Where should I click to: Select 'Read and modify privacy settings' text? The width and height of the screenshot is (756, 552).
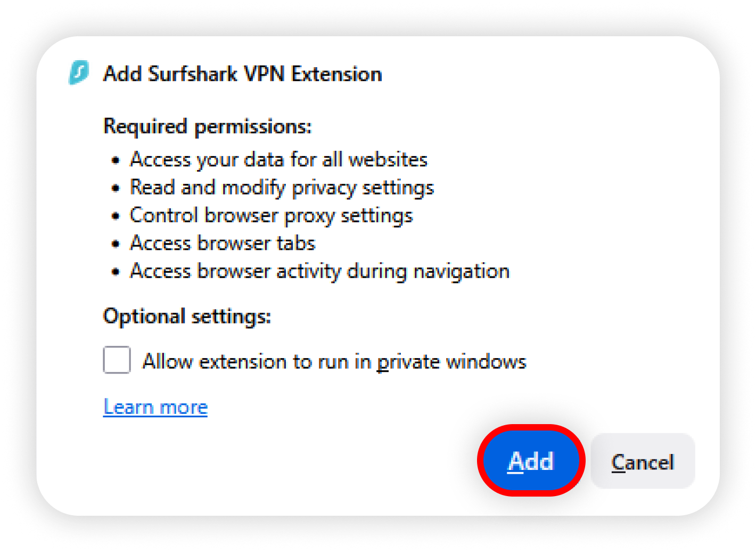click(282, 188)
